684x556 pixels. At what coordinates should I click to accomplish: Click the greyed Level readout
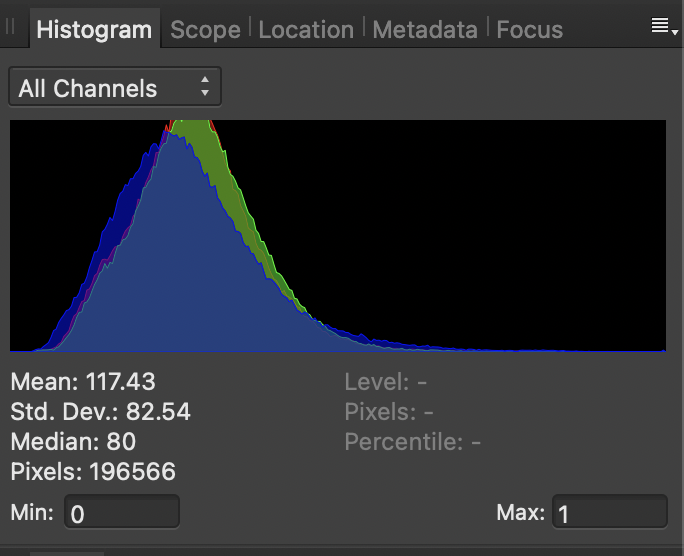click(x=386, y=382)
